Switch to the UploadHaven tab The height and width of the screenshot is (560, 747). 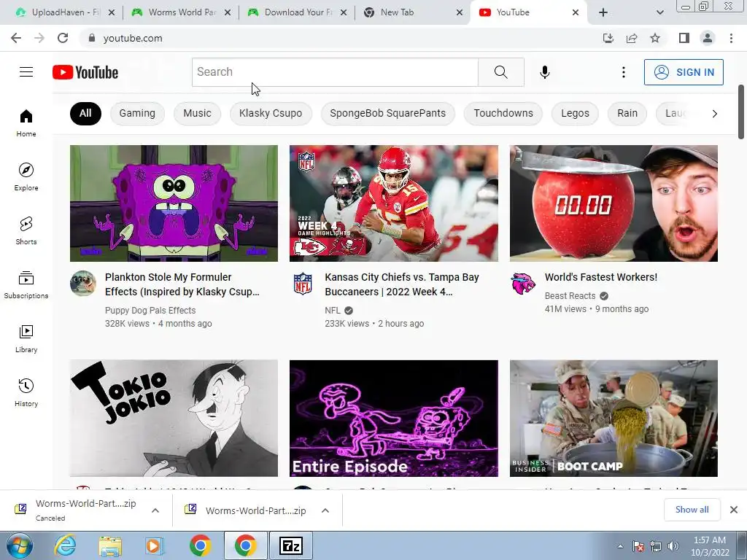(66, 12)
